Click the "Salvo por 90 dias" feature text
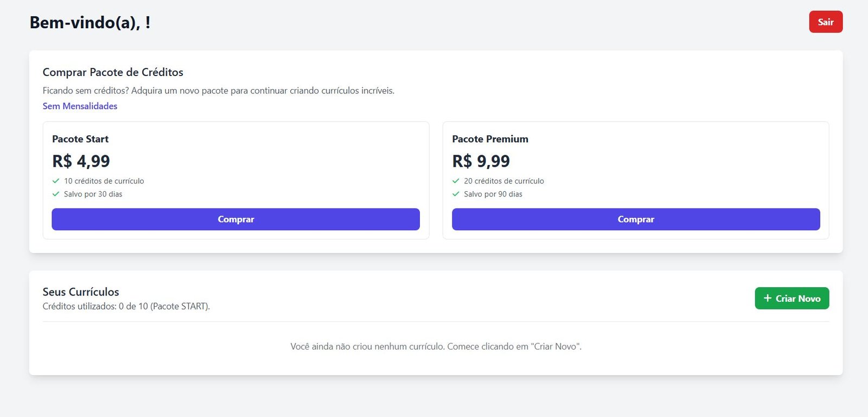Image resolution: width=868 pixels, height=417 pixels. (493, 194)
